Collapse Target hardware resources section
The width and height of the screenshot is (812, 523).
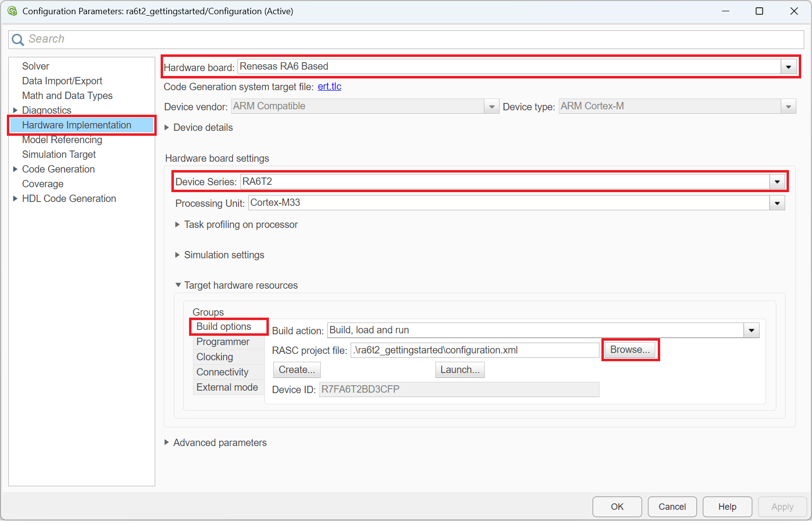pos(178,285)
